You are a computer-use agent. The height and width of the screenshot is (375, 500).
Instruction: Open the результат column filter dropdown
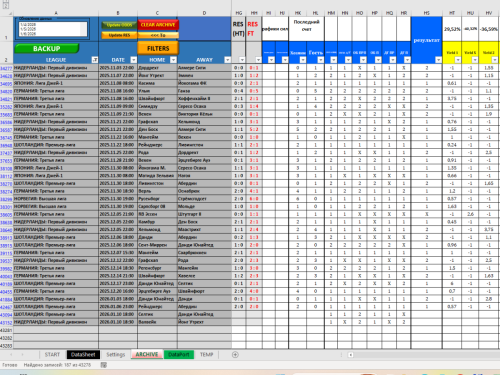pos(438,60)
